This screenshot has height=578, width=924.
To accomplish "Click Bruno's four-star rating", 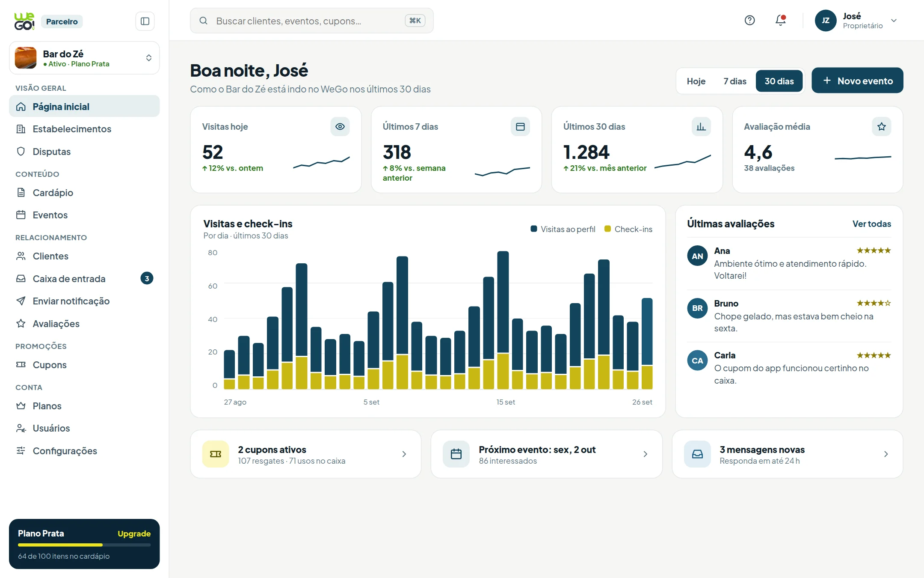I will coord(874,303).
